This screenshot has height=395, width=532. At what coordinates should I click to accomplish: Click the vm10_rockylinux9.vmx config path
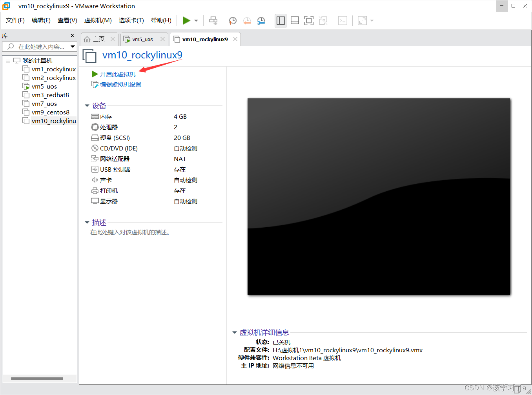[348, 350]
